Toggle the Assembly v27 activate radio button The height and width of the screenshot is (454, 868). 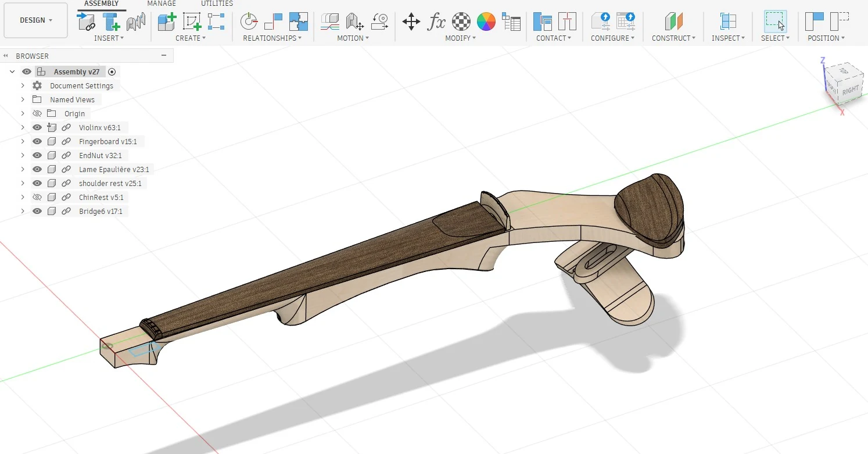pyautogui.click(x=112, y=72)
